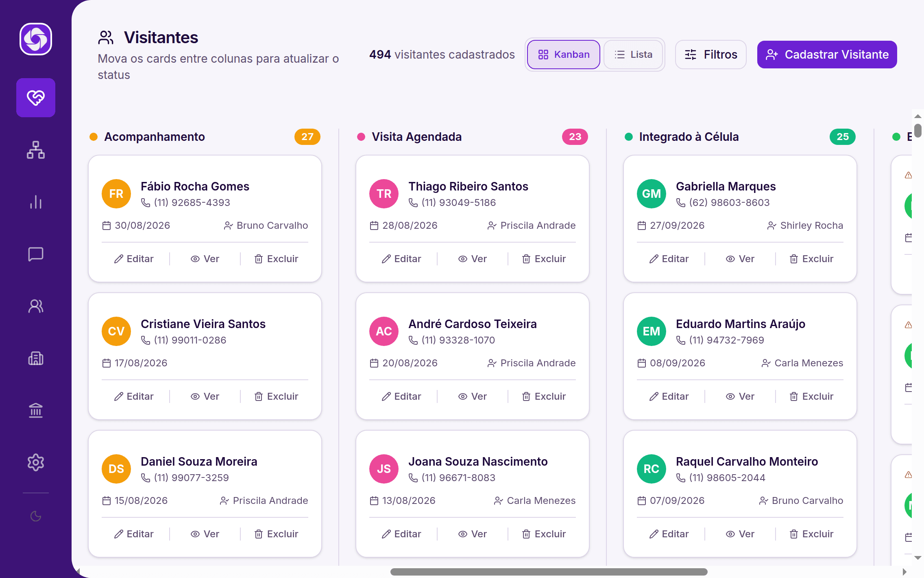Open the network hierarchy sidebar icon
The width and height of the screenshot is (924, 578).
point(36,150)
